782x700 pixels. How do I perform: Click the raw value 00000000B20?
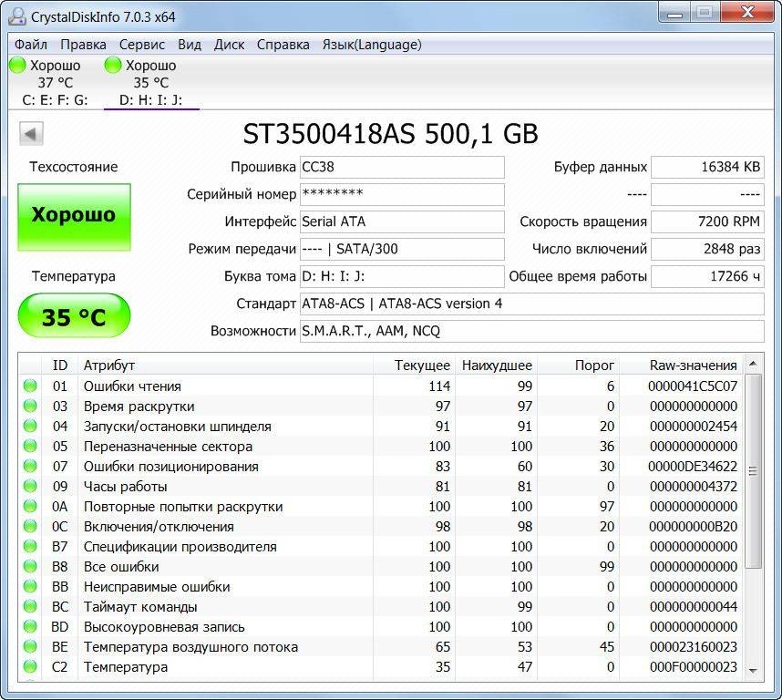pyautogui.click(x=694, y=526)
